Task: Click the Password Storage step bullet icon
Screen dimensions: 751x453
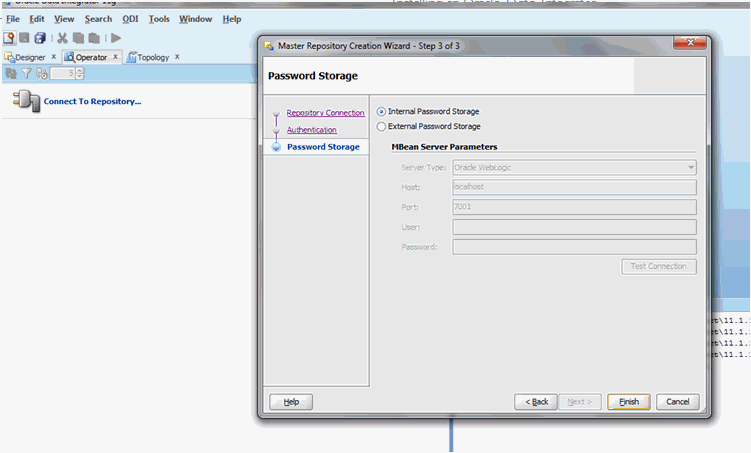Action: [276, 147]
